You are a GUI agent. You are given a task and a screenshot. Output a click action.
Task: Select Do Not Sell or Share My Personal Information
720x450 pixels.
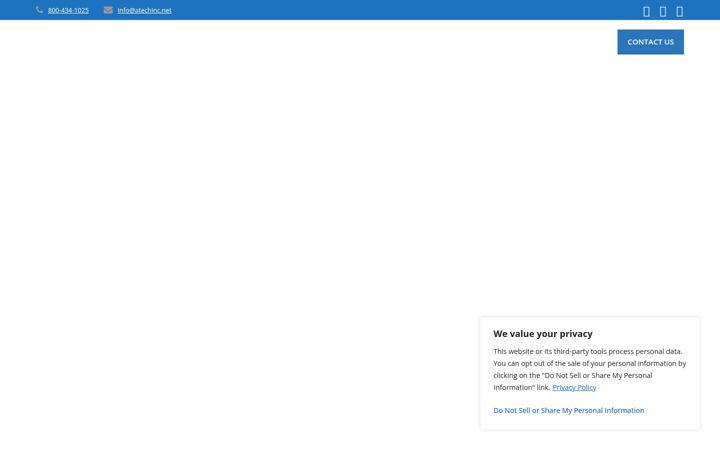(x=568, y=410)
